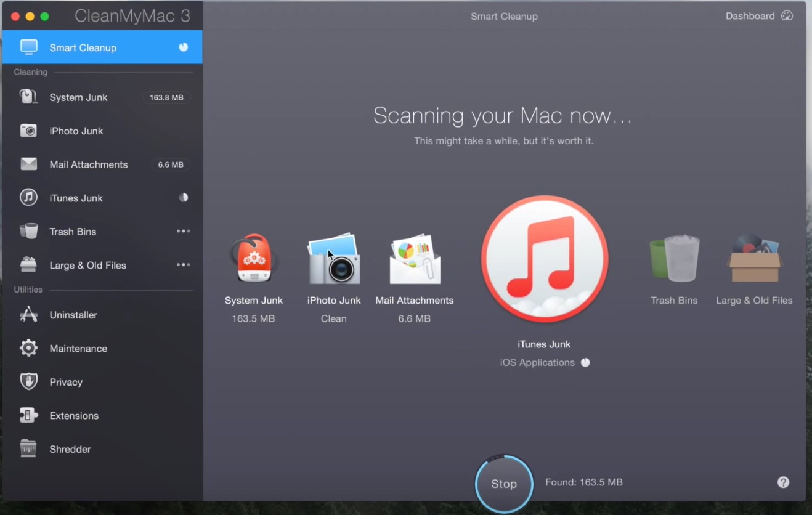The image size is (812, 515).
Task: Select the Trash Bins sidebar icon
Action: tap(28, 232)
